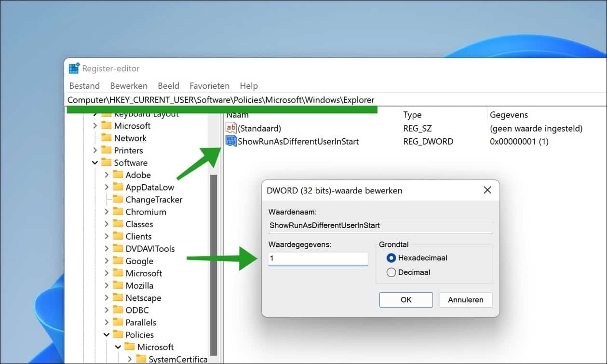Viewport: 607px width, 364px height.
Task: Select the (Standaard) string value icon
Action: (x=231, y=128)
